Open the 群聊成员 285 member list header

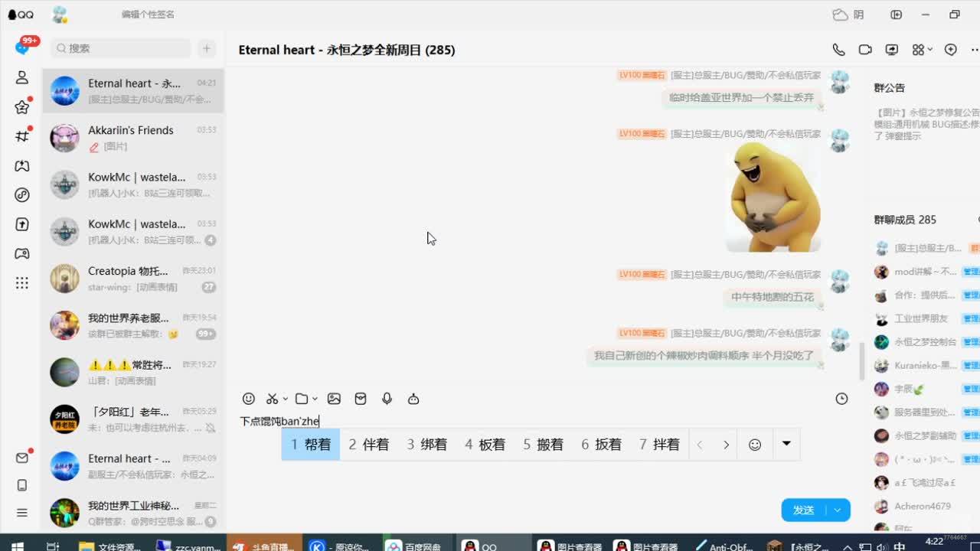coord(905,220)
